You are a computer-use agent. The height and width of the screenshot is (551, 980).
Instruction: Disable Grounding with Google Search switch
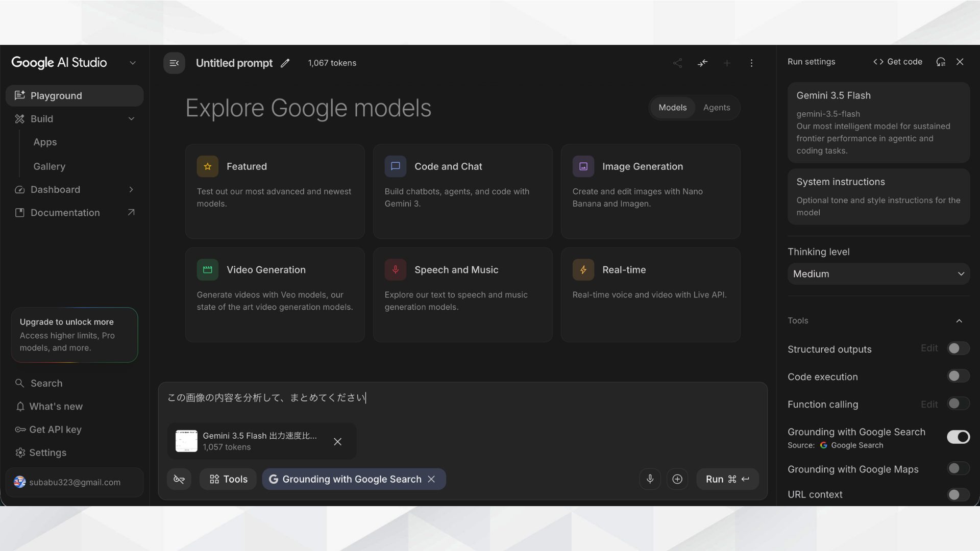[x=958, y=437]
